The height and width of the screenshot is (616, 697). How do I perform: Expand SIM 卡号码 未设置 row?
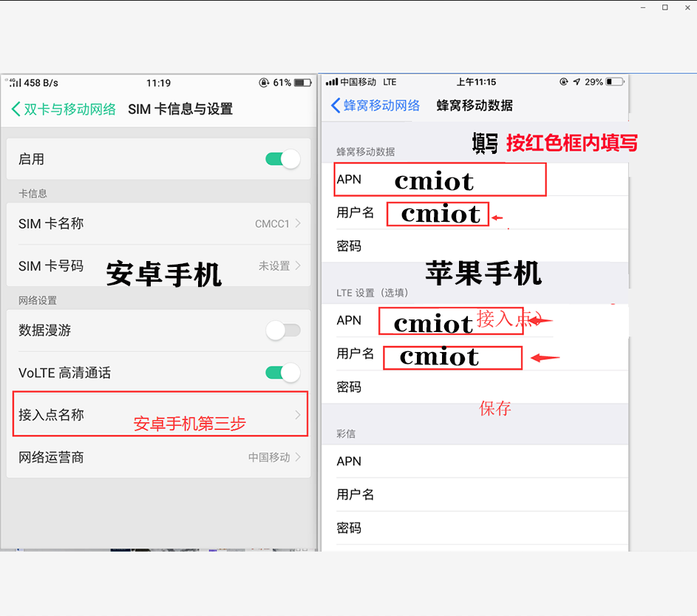point(298,265)
